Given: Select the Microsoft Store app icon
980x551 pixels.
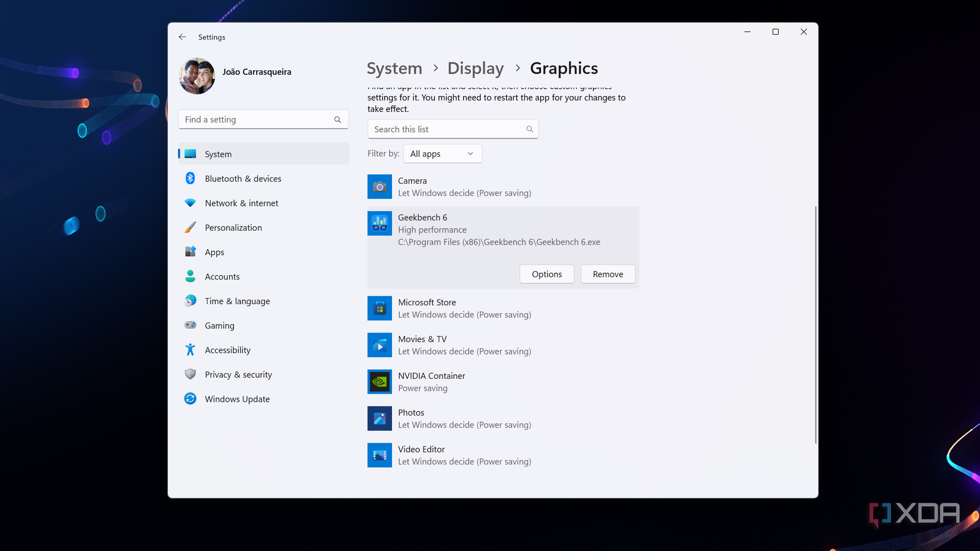Looking at the screenshot, I should pyautogui.click(x=379, y=309).
